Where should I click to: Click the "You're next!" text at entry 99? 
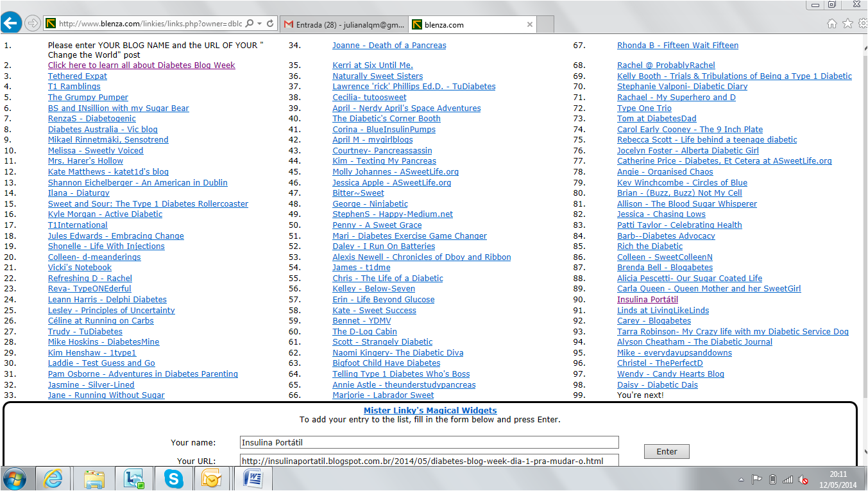[640, 395]
